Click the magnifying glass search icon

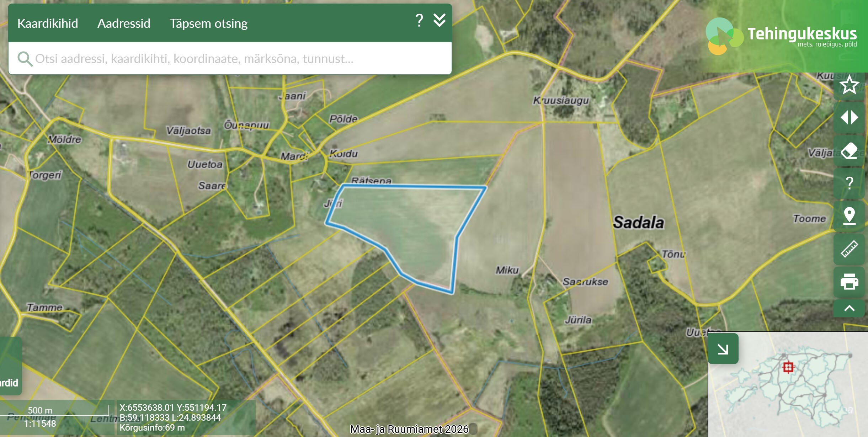pyautogui.click(x=25, y=59)
